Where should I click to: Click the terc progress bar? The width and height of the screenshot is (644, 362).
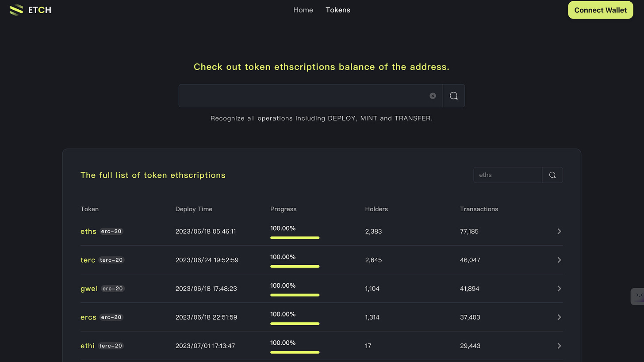pyautogui.click(x=295, y=267)
